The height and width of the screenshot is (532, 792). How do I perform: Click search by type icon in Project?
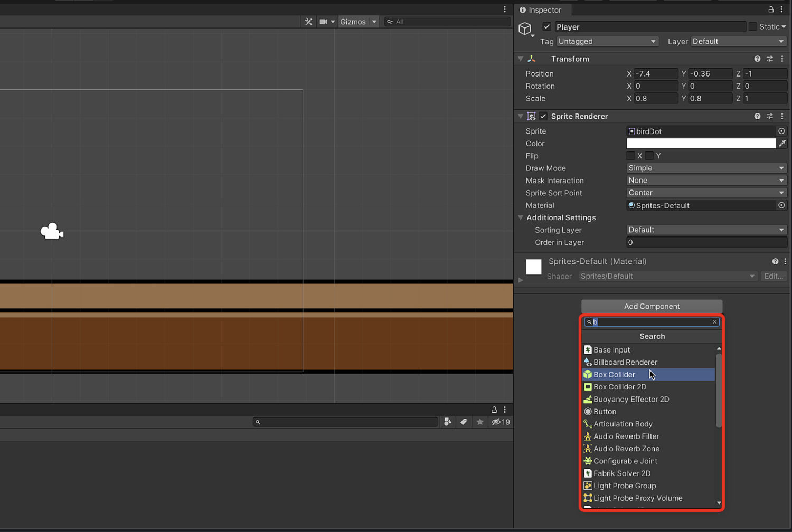[448, 422]
